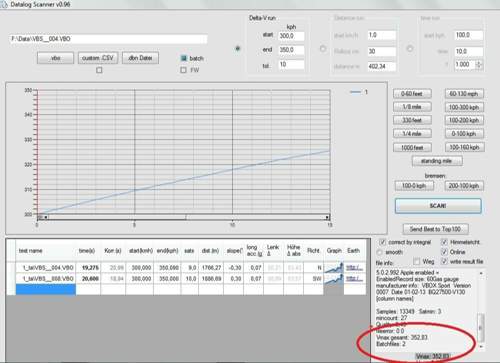The width and height of the screenshot is (500, 363).
Task: Click the time field showing 10,0
Action: 469,51
